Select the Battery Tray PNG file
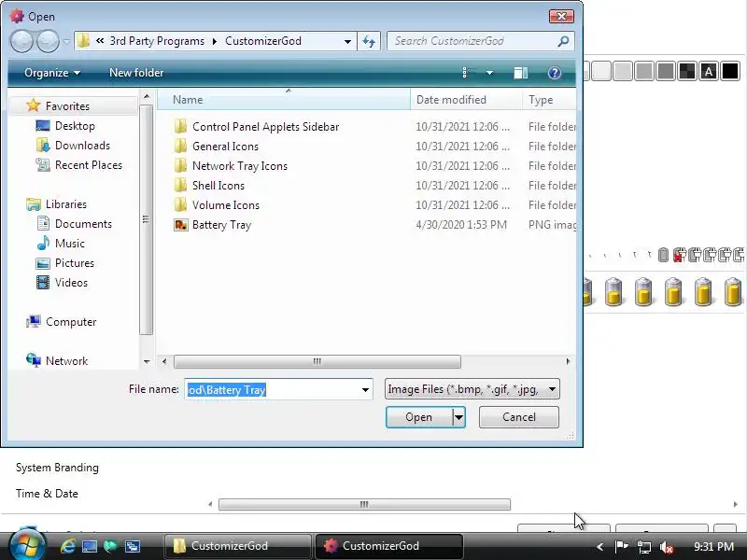747x560 pixels. (221, 225)
